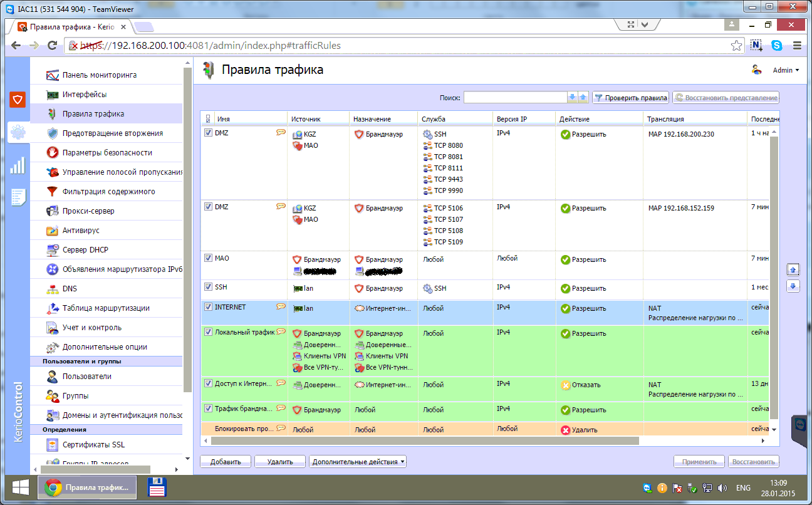812x505 pixels.
Task: Open Дополнительные действия dropdown
Action: pos(358,462)
